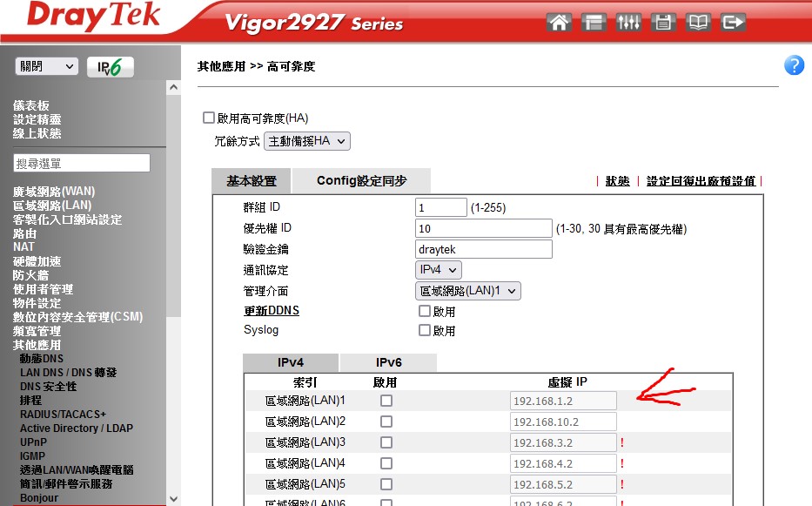Select the IPv6 tab above the table
Screen dimensions: 812x506
click(x=387, y=362)
